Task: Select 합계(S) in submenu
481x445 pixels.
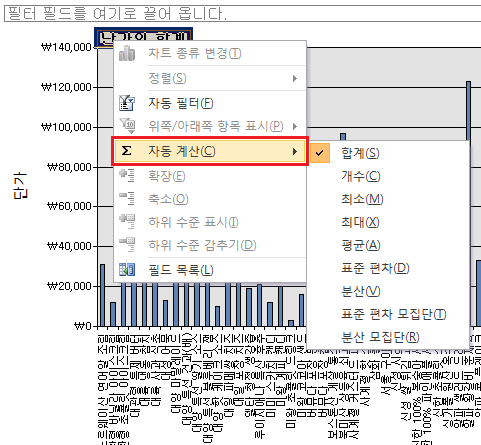Action: [388, 153]
